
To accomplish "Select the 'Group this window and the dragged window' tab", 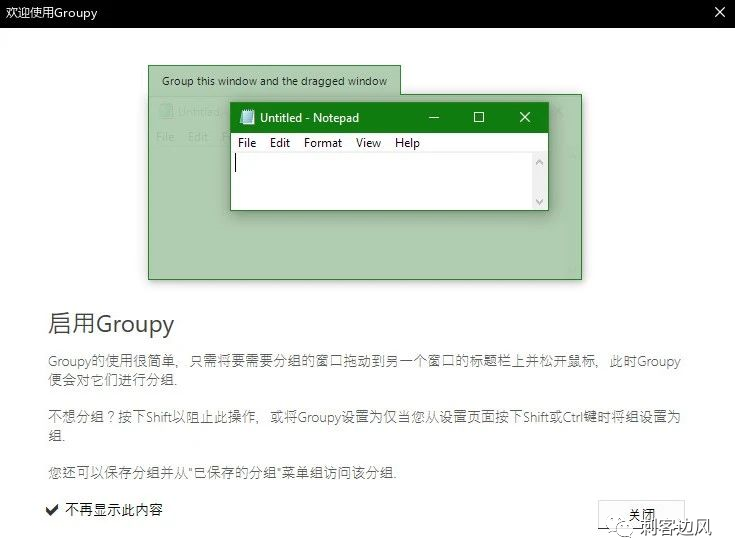I will click(274, 81).
